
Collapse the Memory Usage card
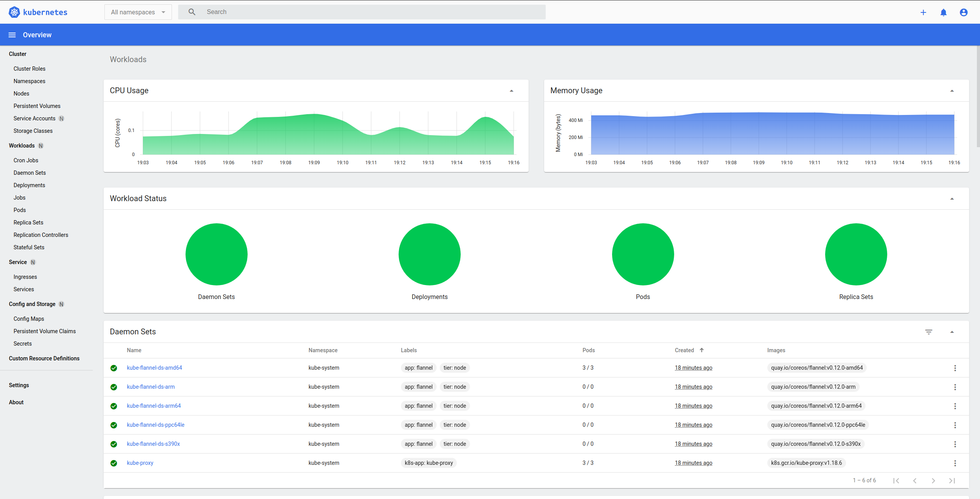tap(952, 91)
